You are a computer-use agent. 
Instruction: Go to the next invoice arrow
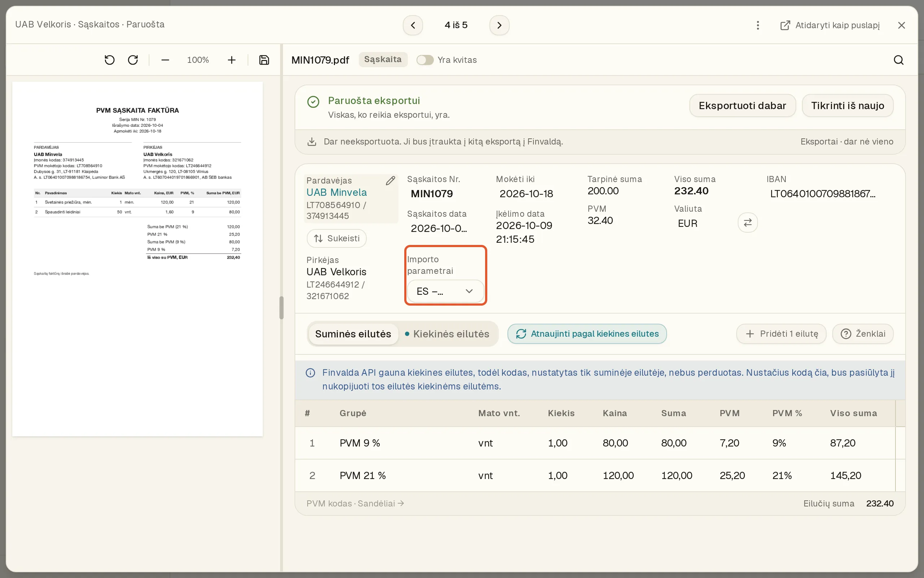click(x=499, y=25)
